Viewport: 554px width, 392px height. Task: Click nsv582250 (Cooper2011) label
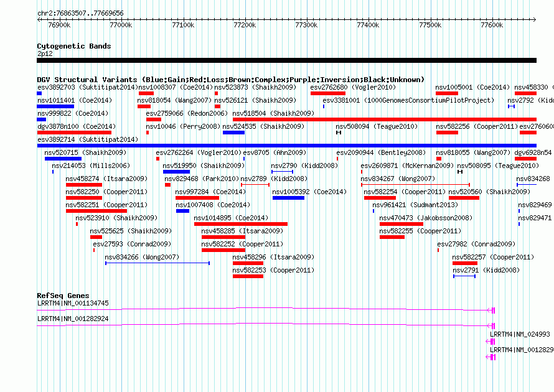(106, 192)
